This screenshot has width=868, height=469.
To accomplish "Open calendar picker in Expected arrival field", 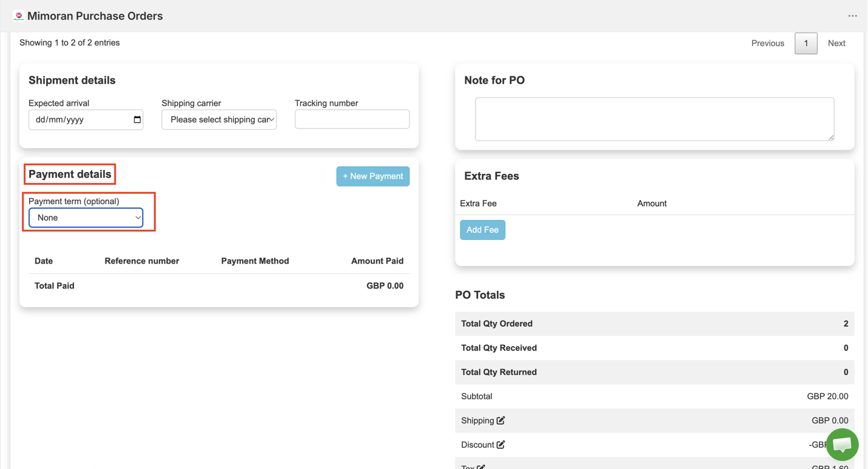I will tap(137, 119).
